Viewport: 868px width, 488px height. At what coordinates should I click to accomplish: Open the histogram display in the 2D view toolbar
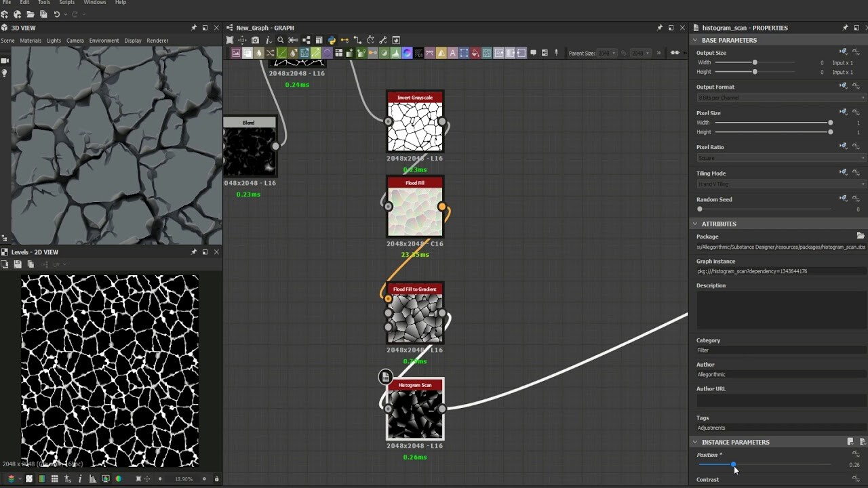point(92,479)
